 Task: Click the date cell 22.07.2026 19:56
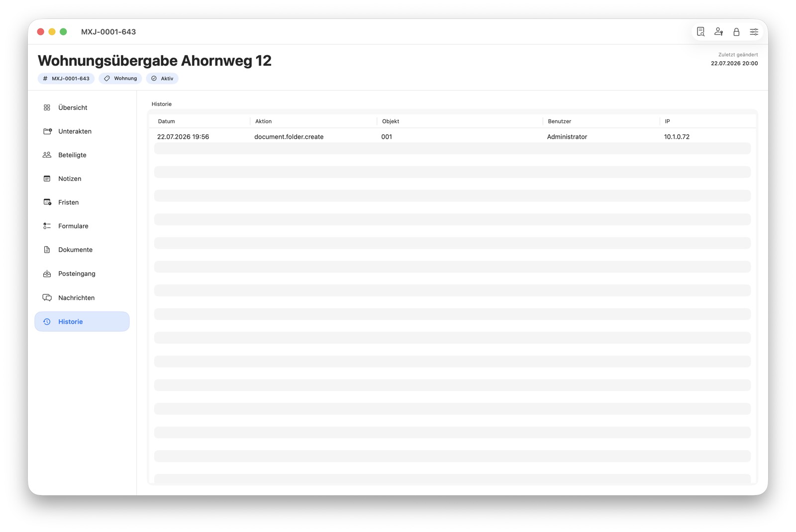click(x=183, y=137)
